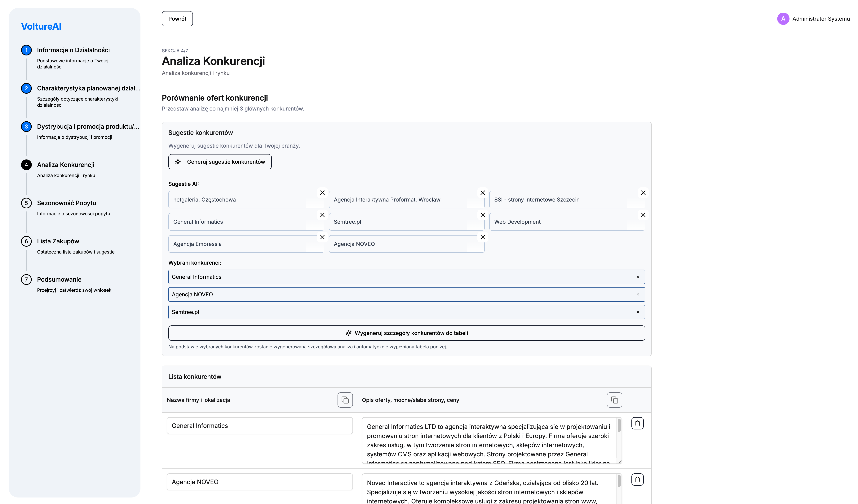Click the Lista konkurentów heading
The width and height of the screenshot is (858, 504).
(x=194, y=376)
